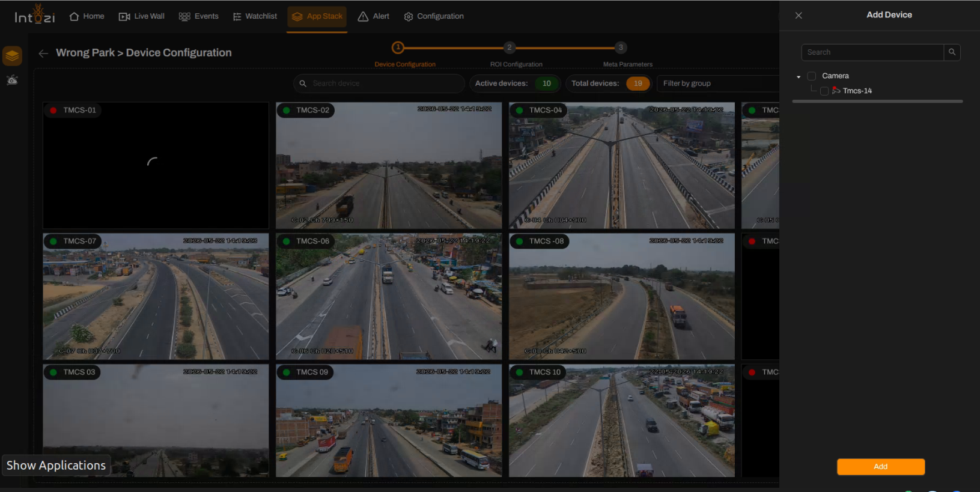The height and width of the screenshot is (492, 980).
Task: Click the Tmcs-14 camera icon
Action: click(836, 91)
